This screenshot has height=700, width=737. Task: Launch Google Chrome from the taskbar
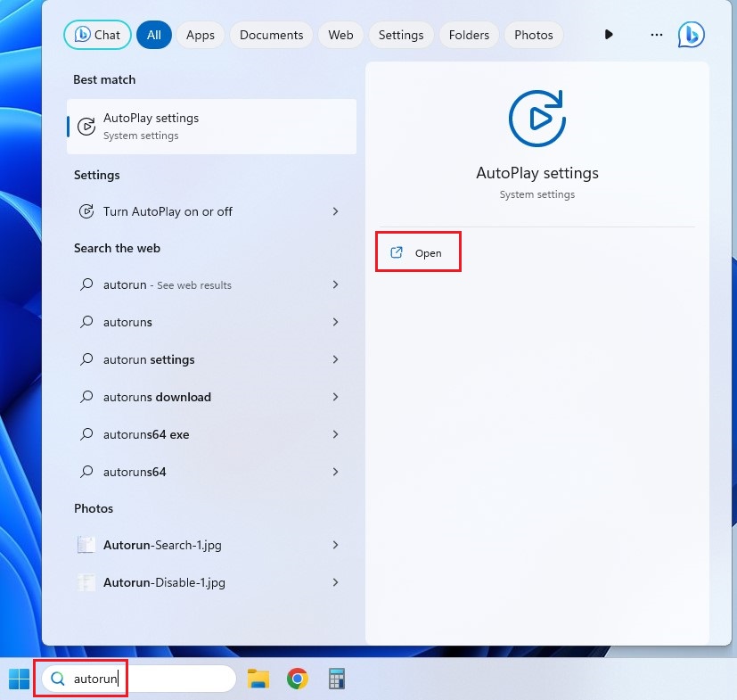click(298, 679)
